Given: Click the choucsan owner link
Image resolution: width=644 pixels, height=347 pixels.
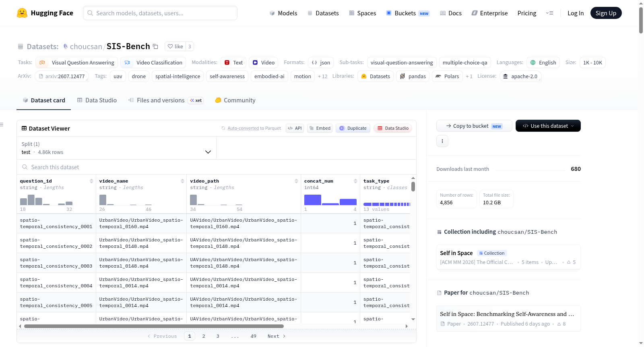Looking at the screenshot, I should 86,46.
